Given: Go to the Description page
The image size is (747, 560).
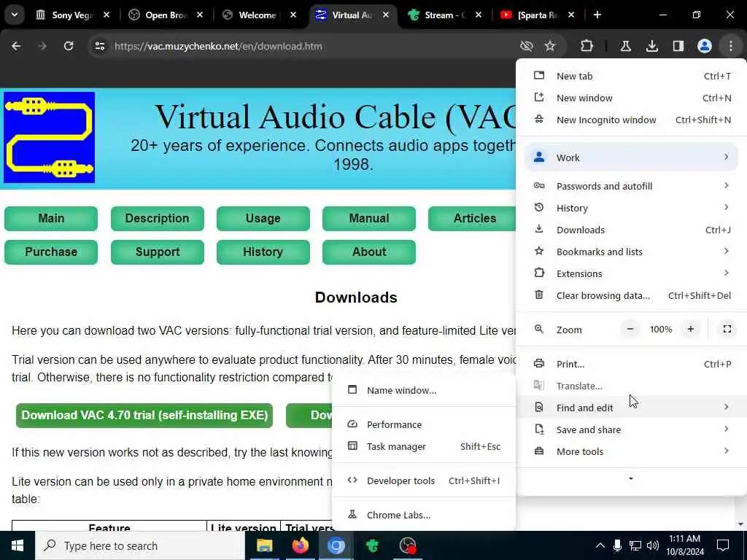Looking at the screenshot, I should [158, 219].
